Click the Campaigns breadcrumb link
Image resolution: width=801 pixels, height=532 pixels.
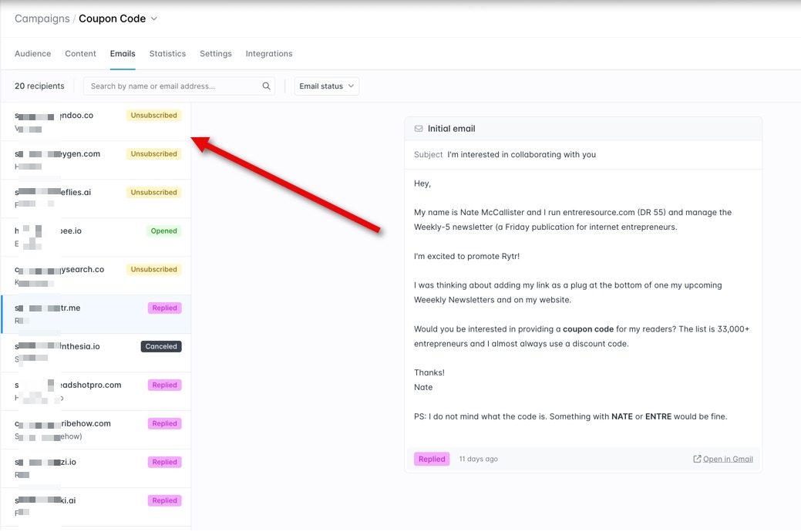pyautogui.click(x=42, y=19)
